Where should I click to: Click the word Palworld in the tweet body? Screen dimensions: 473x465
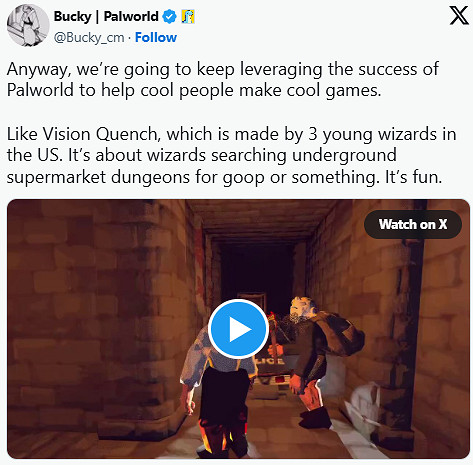click(x=40, y=90)
